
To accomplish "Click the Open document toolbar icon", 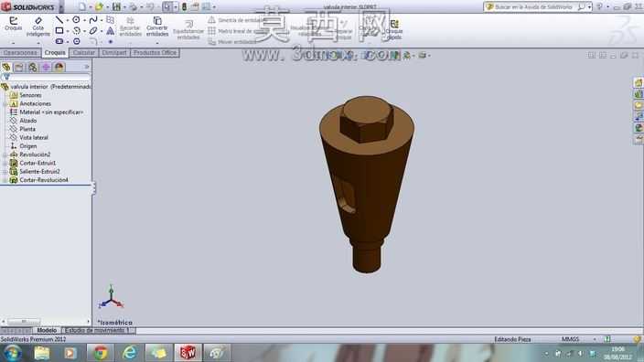I will click(x=99, y=6).
